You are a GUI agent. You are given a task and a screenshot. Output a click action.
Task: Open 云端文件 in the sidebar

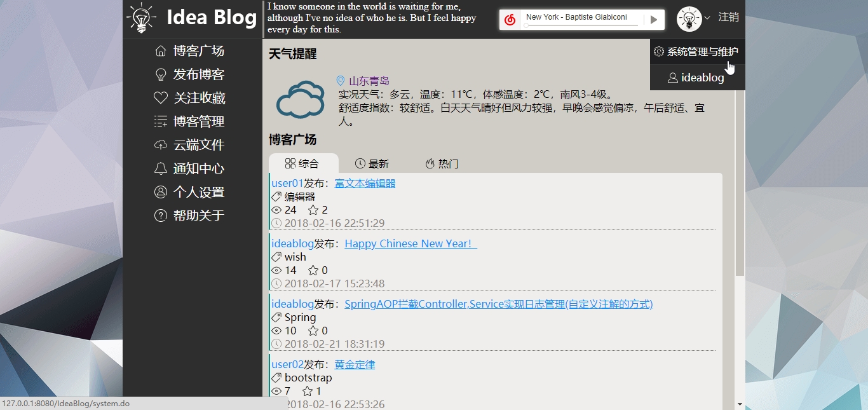(190, 145)
